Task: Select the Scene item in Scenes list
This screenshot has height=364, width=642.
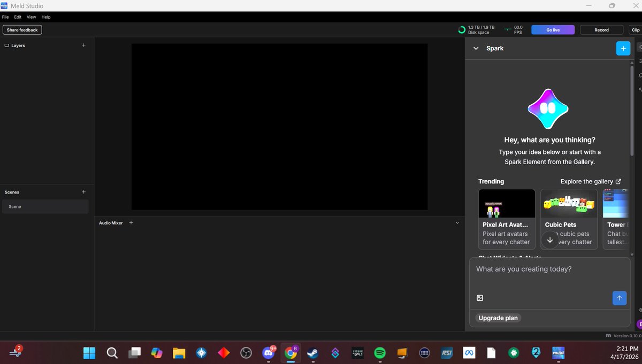Action: click(45, 206)
